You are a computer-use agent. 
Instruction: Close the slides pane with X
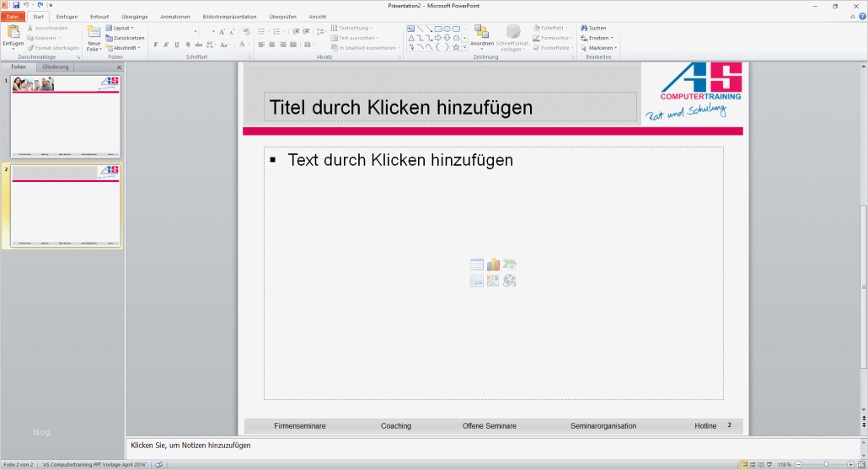tap(119, 67)
